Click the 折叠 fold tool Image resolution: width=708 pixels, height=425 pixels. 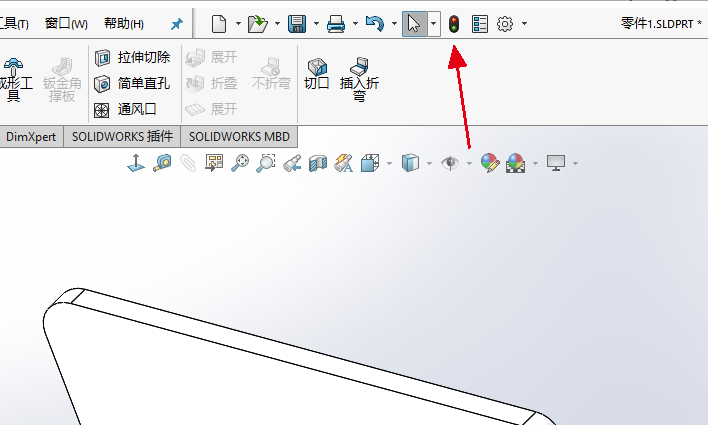pos(211,84)
